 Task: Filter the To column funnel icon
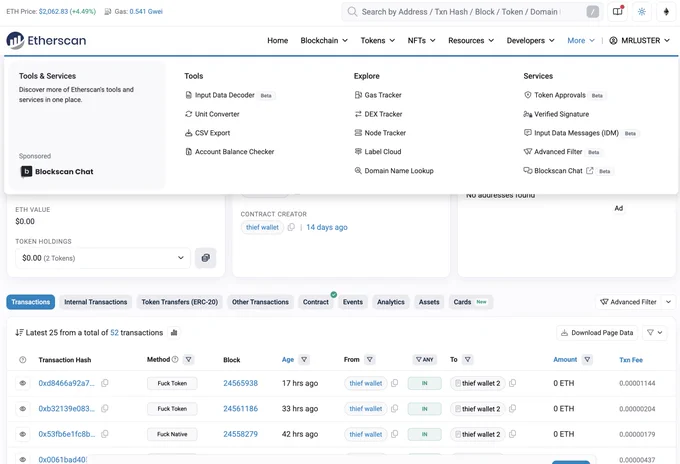click(468, 359)
